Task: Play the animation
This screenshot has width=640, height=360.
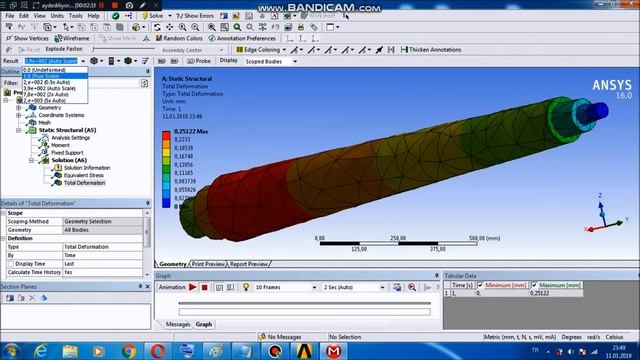Action: (x=193, y=287)
